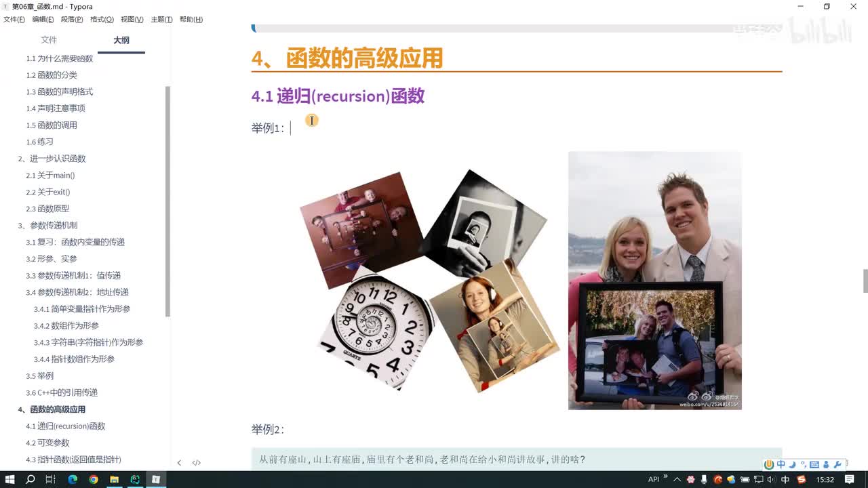Select outline item 1.5 函数的调用

(x=52, y=125)
